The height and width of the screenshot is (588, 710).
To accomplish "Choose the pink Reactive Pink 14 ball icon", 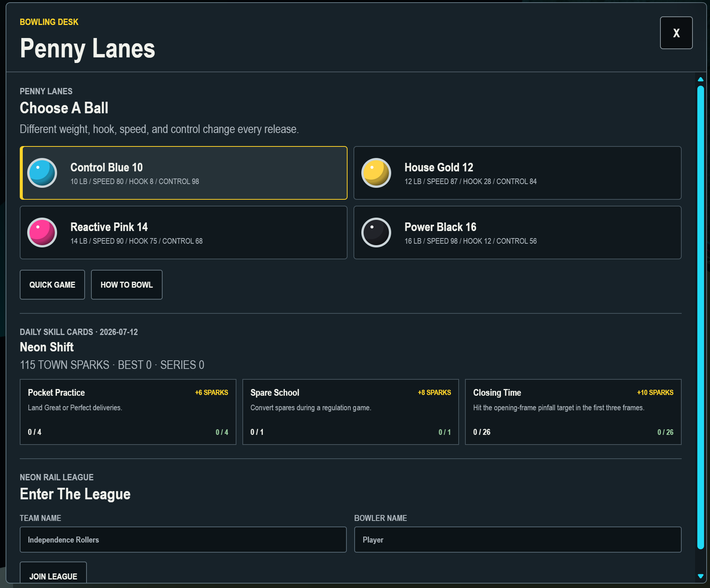I will (42, 233).
